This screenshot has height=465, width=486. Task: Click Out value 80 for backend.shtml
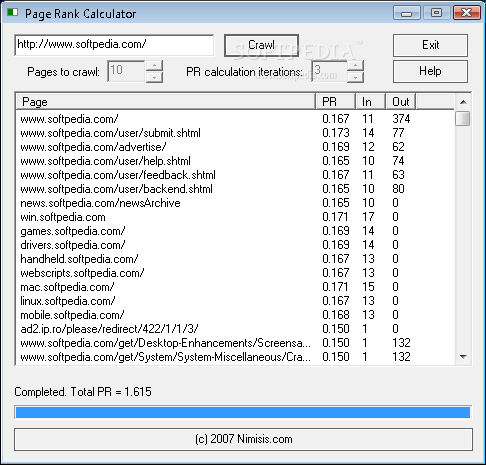(398, 189)
